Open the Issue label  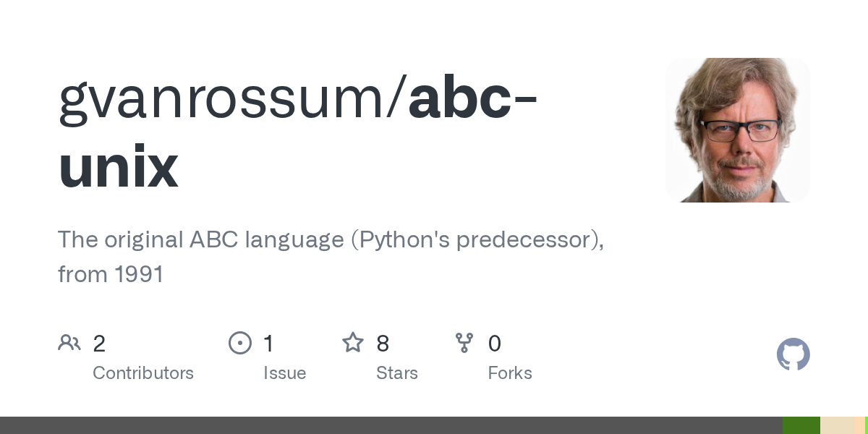click(284, 373)
